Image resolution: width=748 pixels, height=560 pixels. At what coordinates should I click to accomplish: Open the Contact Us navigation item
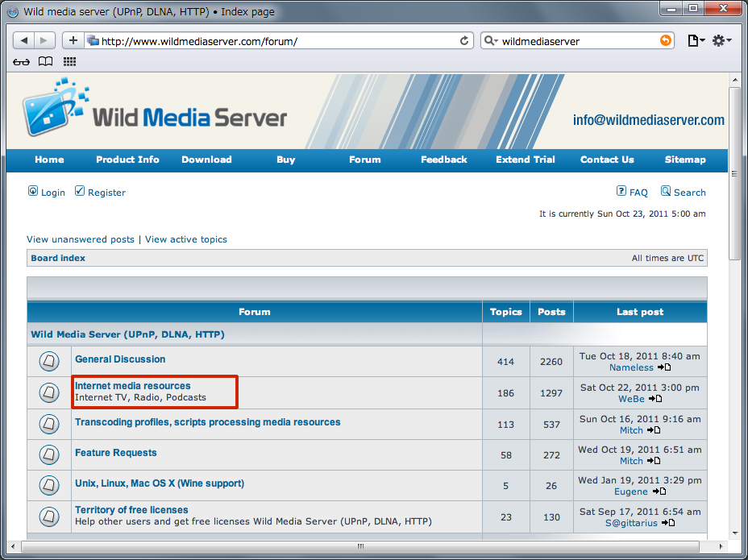tap(607, 160)
